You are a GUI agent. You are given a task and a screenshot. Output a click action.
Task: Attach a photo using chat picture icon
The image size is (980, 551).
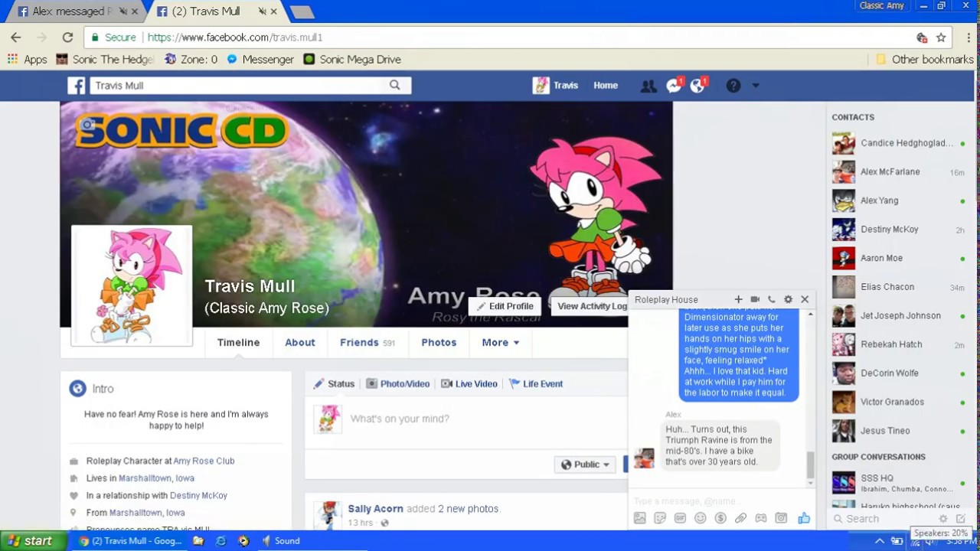[x=640, y=518]
